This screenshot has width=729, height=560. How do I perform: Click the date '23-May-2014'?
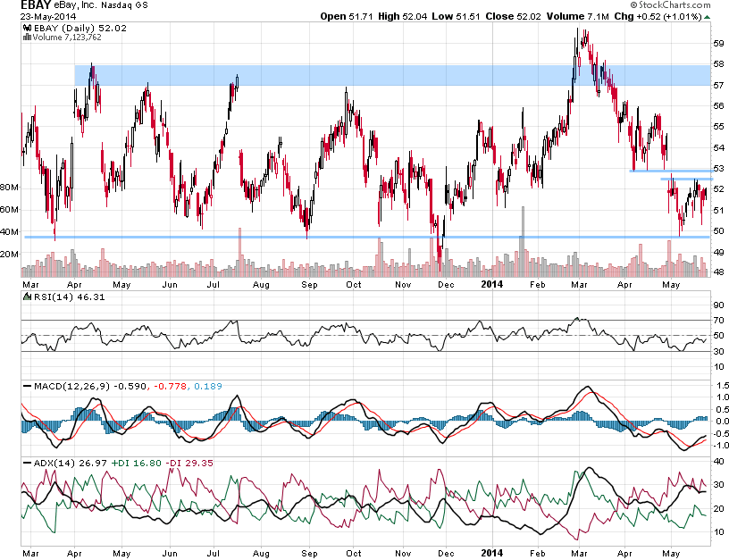(x=48, y=16)
